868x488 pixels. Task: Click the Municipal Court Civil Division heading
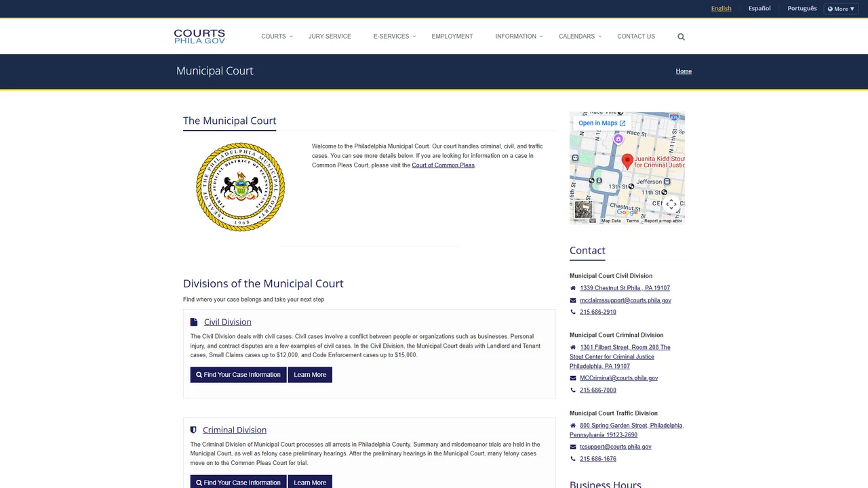611,276
